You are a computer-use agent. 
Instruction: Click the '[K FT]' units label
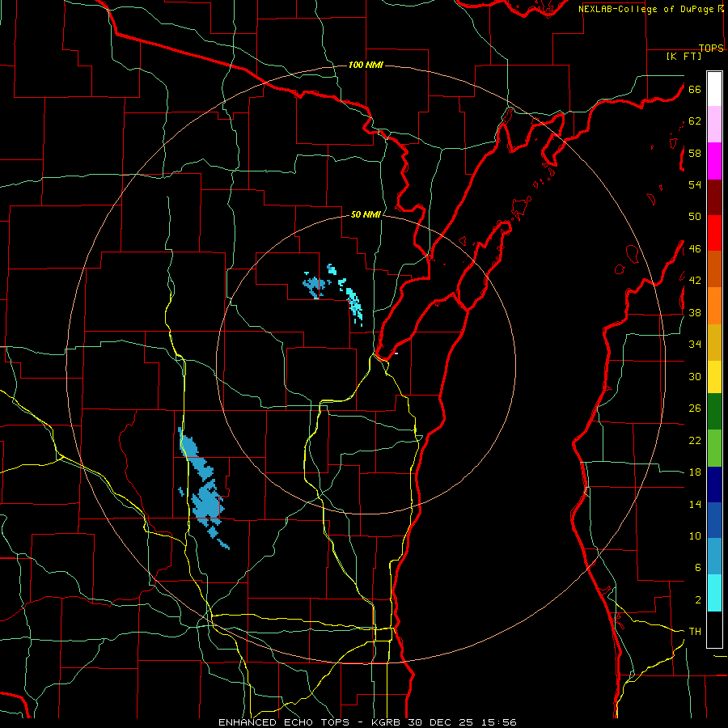(x=684, y=56)
